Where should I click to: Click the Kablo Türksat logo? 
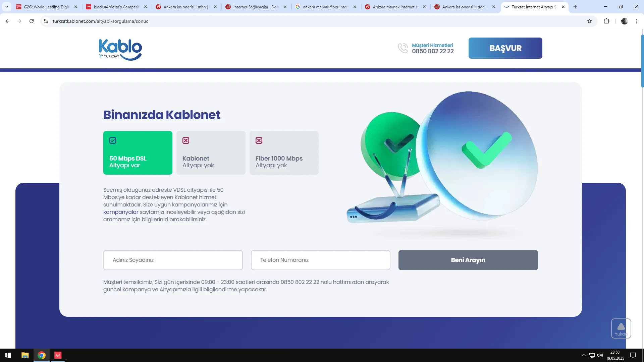tap(120, 49)
